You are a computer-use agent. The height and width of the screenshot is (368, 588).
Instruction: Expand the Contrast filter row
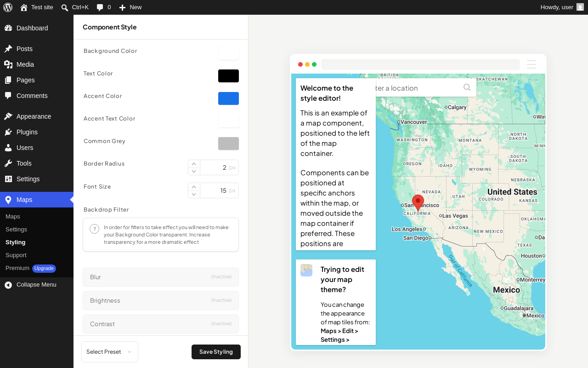[x=161, y=324]
